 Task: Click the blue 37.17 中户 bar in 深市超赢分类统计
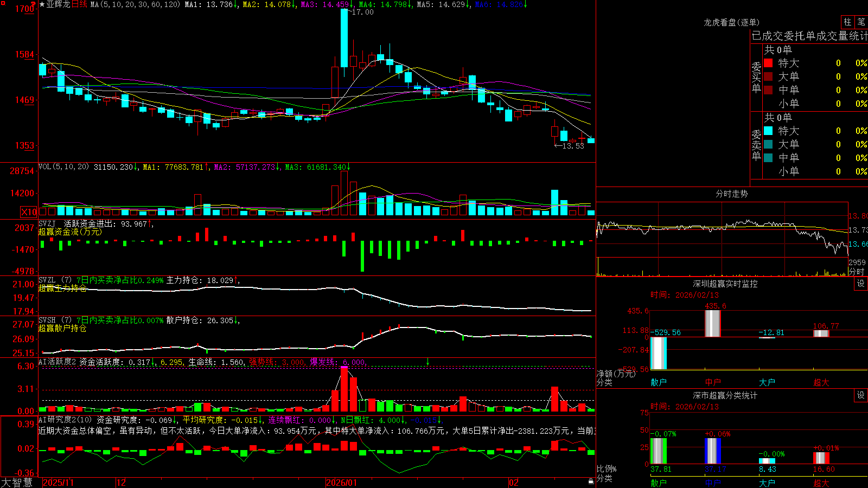click(713, 451)
